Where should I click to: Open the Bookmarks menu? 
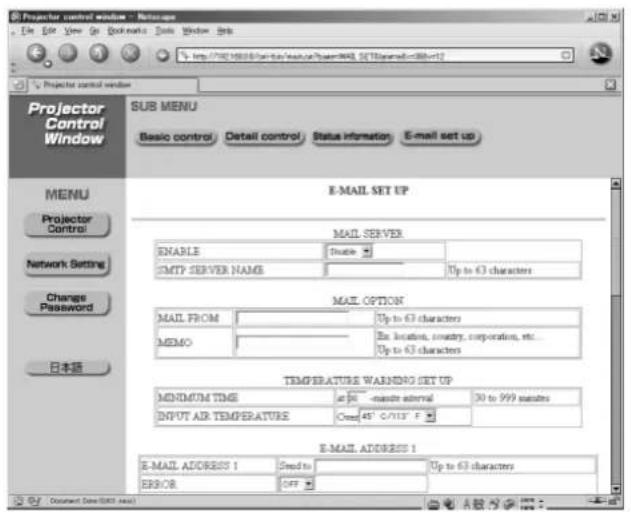(127, 31)
